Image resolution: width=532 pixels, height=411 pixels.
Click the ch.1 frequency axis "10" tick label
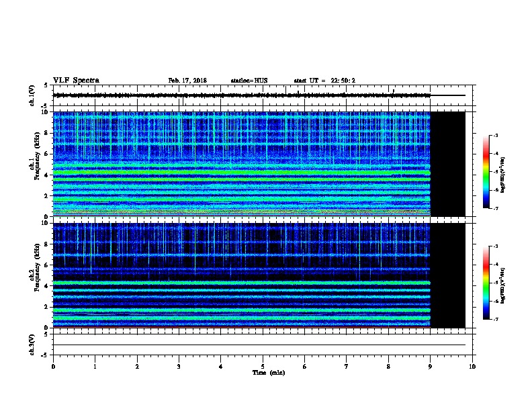[46, 112]
